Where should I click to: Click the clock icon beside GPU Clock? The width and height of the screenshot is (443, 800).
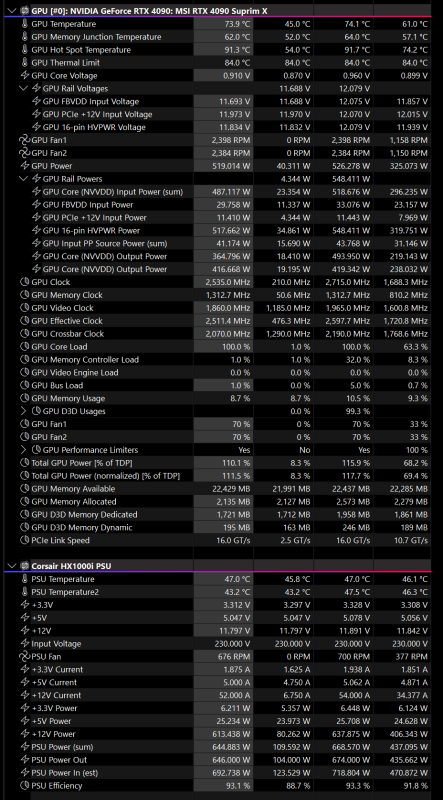point(25,282)
